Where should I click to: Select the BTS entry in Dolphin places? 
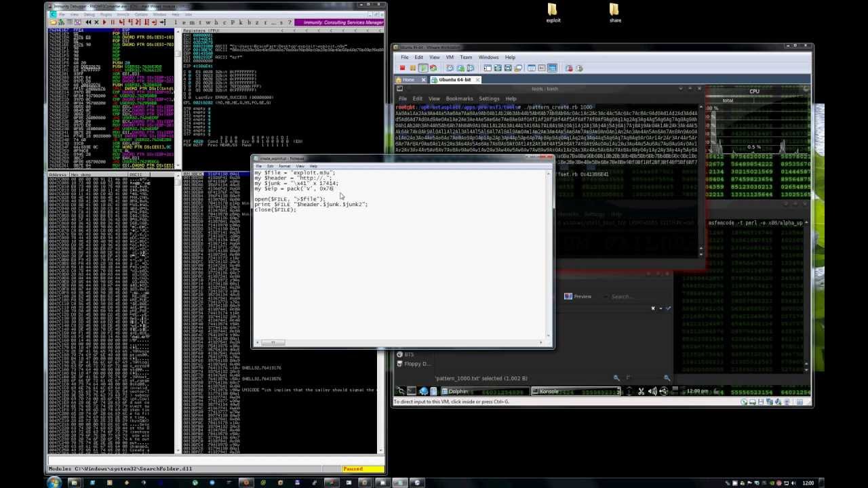(406, 354)
